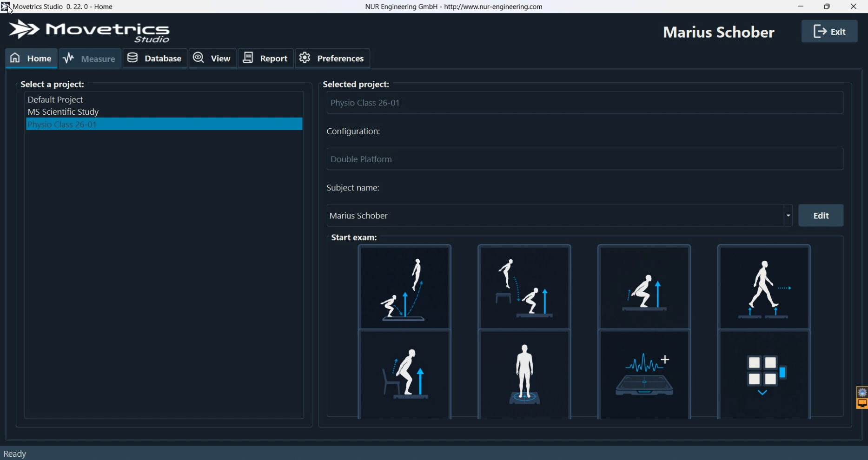This screenshot has height=460, width=868.
Task: Select MS Scientific Study project
Action: 164,112
